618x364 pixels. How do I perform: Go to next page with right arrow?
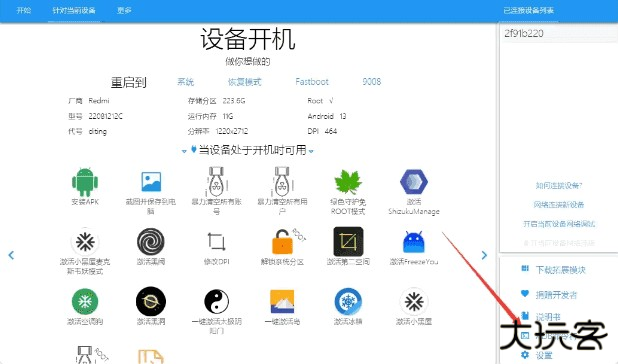coord(484,255)
